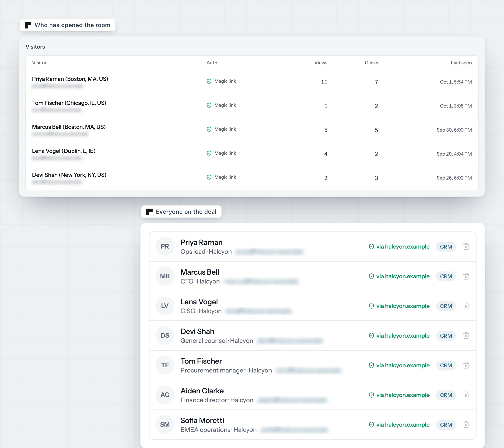Delete Devi Shah contact entry
504x448 pixels.
pos(466,336)
